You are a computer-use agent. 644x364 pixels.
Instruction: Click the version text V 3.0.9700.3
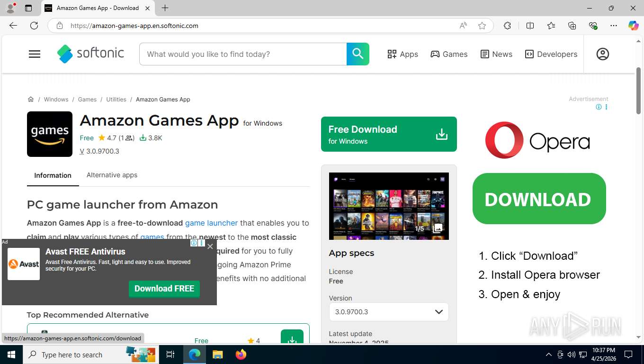click(99, 152)
